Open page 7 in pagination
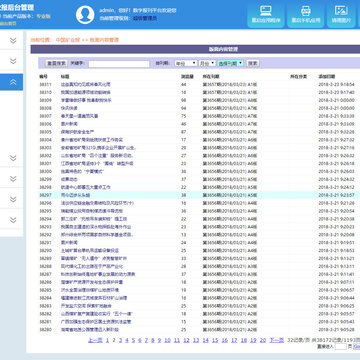The height and width of the screenshot is (360, 360). pyautogui.click(x=146, y=340)
